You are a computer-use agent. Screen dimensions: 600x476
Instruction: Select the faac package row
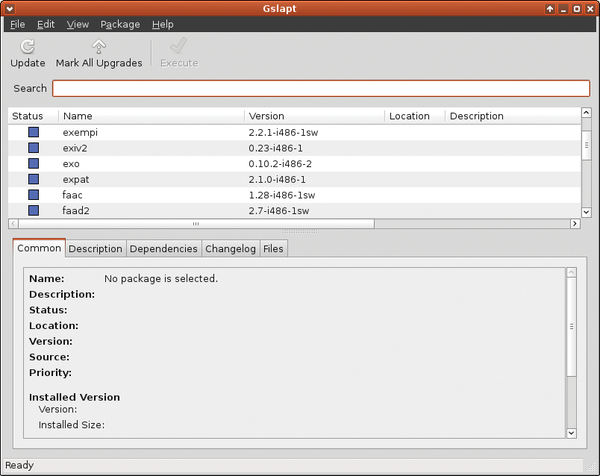(294, 195)
